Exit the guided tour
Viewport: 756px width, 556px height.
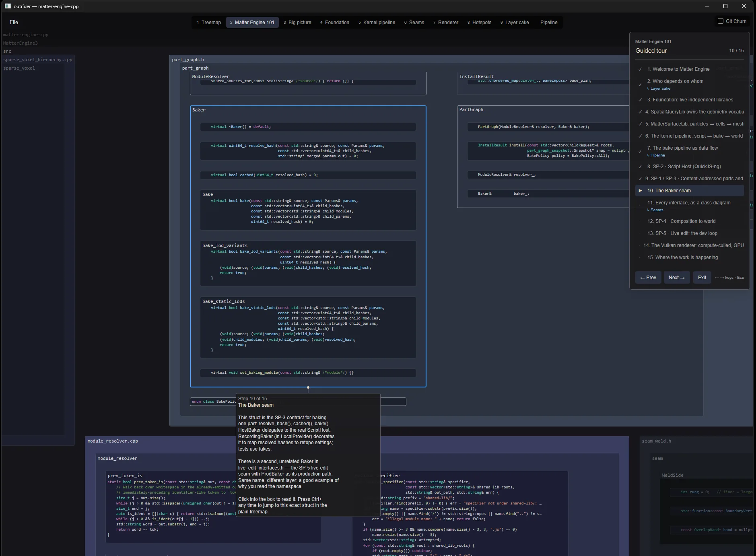(702, 278)
